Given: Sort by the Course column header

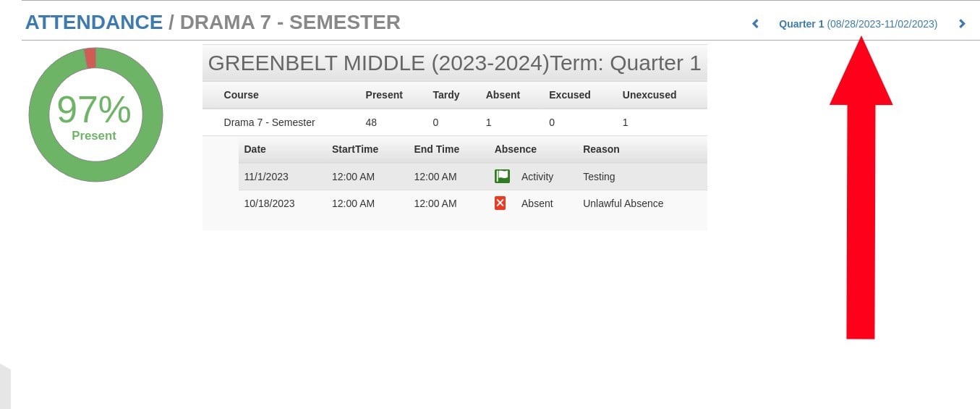Looking at the screenshot, I should [x=241, y=95].
